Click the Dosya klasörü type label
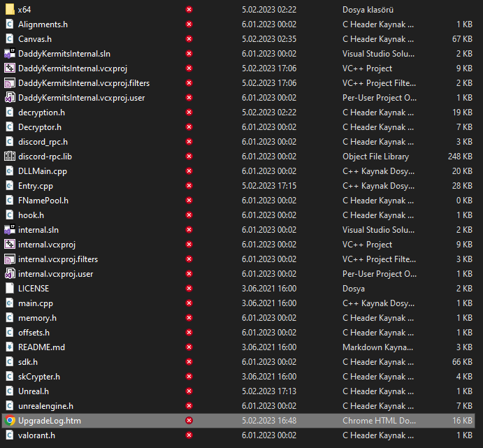 pos(368,10)
